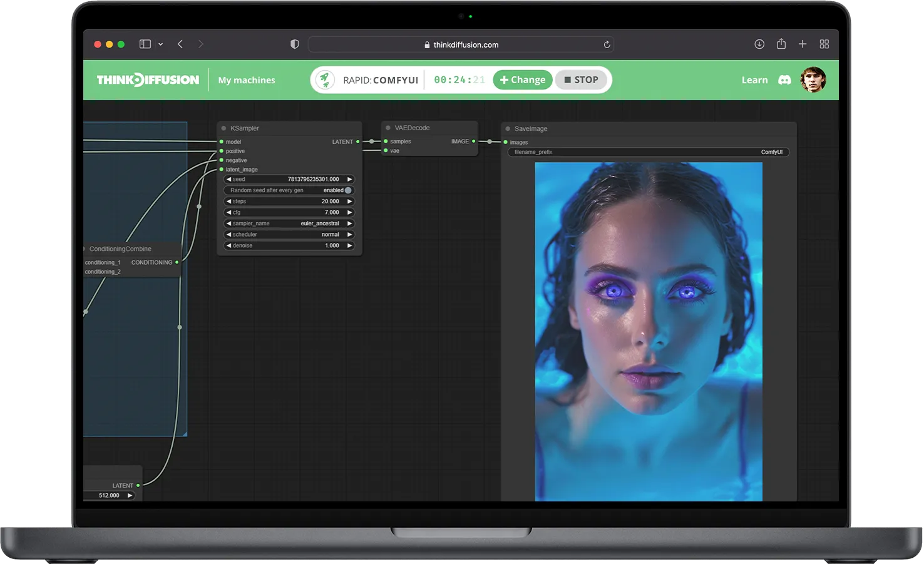Click the session timer 00:24:21
This screenshot has height=564, width=924.
(x=459, y=79)
